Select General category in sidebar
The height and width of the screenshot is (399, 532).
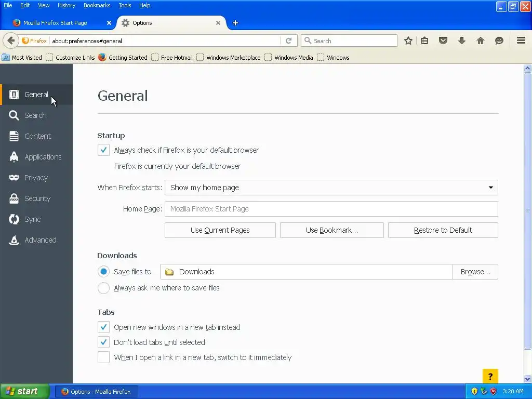tap(36, 95)
